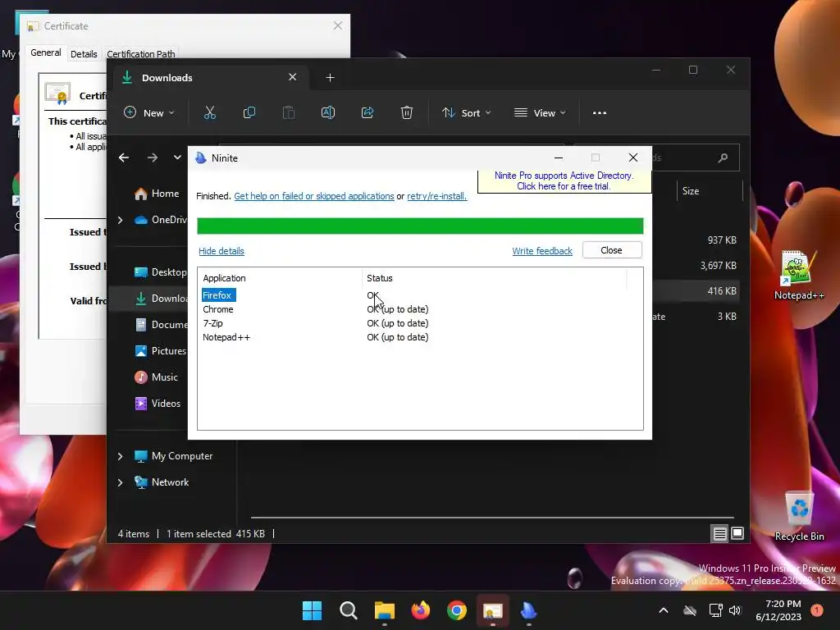Open the Windows Start button
840x630 pixels.
point(313,610)
